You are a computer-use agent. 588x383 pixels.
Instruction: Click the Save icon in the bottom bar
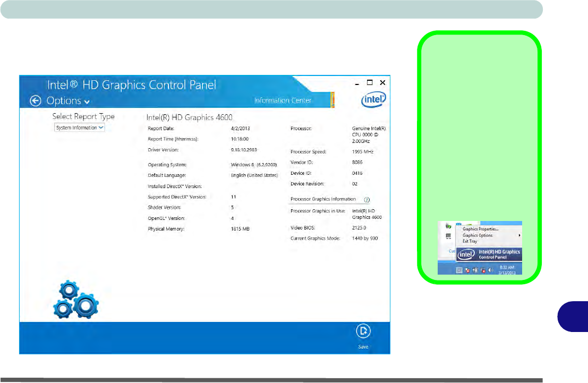(x=363, y=331)
